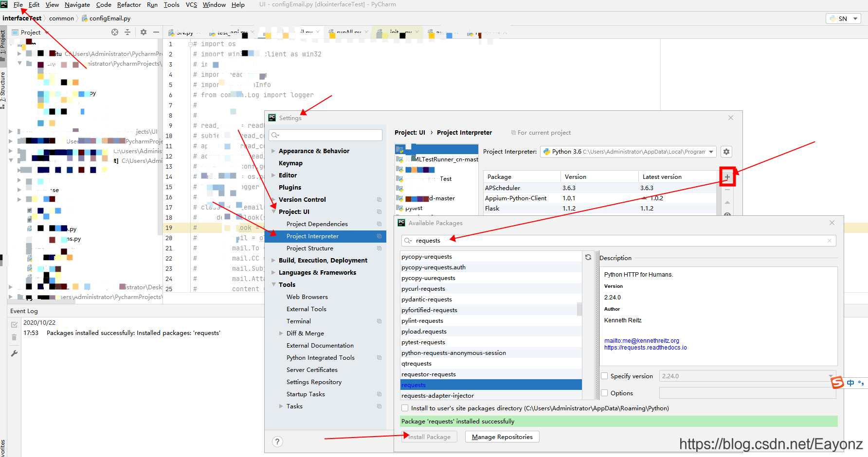Reload the available packages list

click(588, 257)
